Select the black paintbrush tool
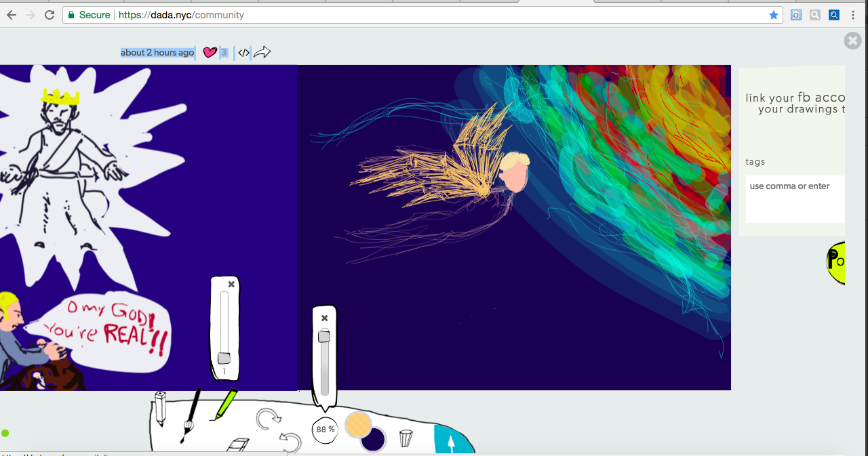The width and height of the screenshot is (868, 456). tap(191, 415)
